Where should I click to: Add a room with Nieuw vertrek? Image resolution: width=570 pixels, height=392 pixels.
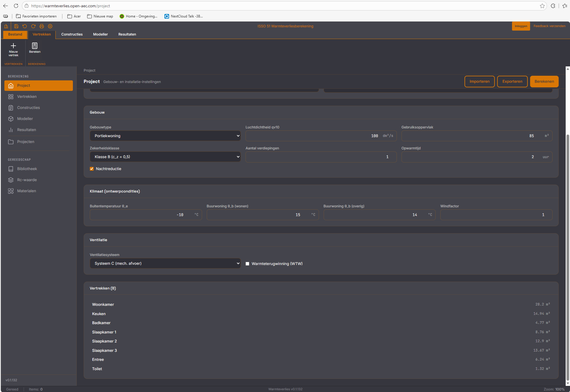(13, 49)
